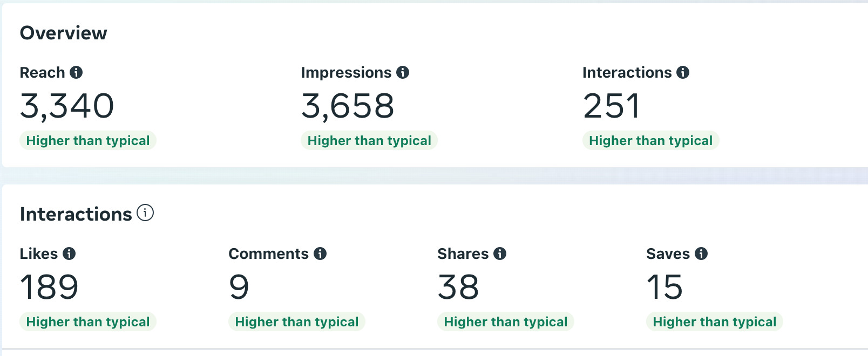
Task: Click the Interactions section heading info icon
Action: [x=145, y=213]
